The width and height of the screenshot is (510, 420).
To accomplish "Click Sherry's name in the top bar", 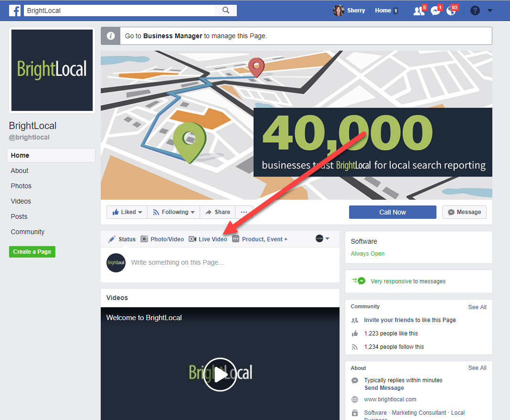I will click(x=356, y=11).
